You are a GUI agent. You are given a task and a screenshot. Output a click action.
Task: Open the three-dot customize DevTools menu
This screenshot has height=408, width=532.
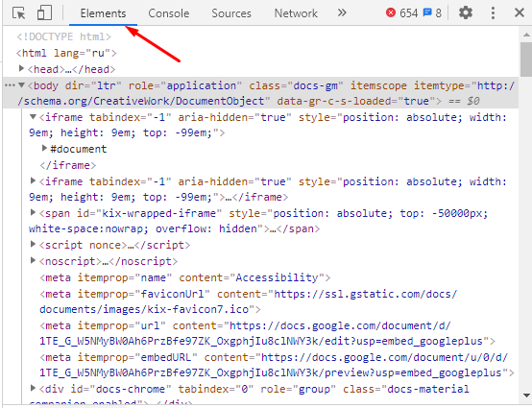tap(493, 12)
